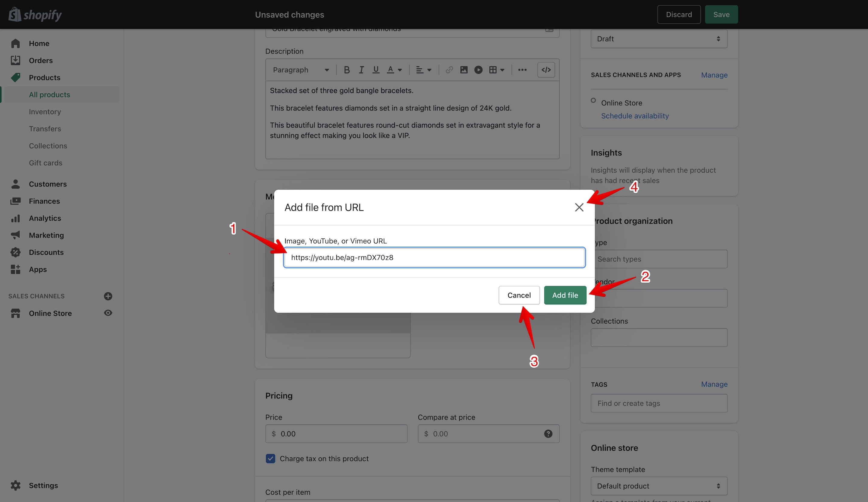Click the Online Store storefront icon
868x502 pixels.
click(x=15, y=313)
